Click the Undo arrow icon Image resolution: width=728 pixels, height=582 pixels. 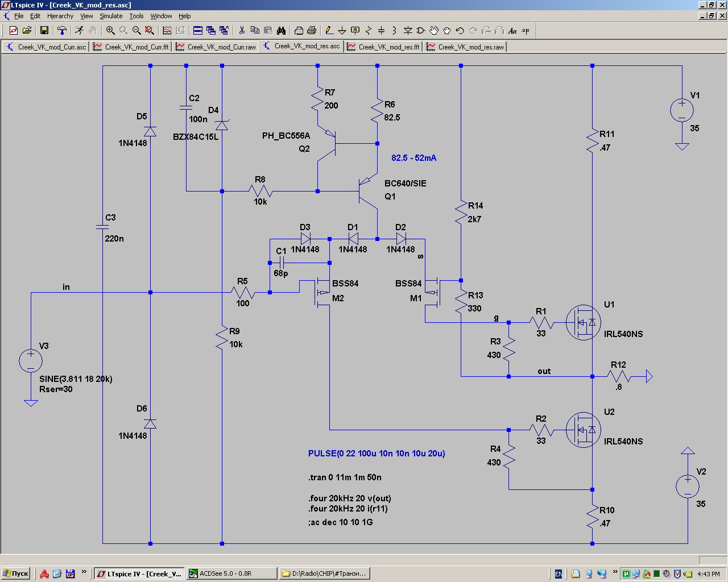point(460,31)
